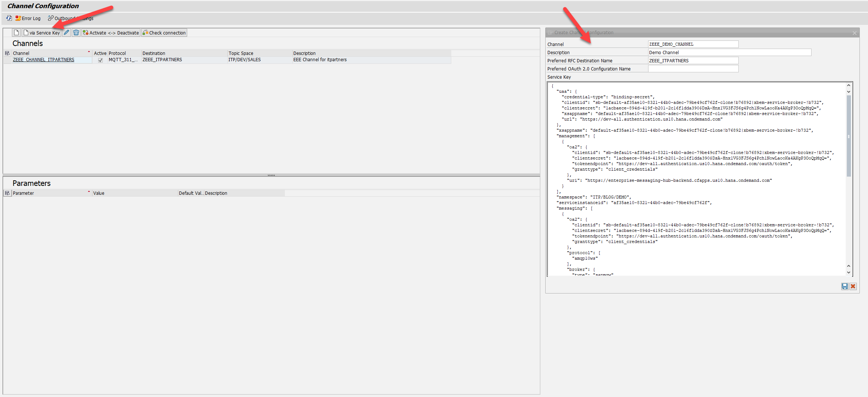Viewport: 868px width, 397px height.
Task: Open Channels table layout menu icon
Action: tap(7, 53)
